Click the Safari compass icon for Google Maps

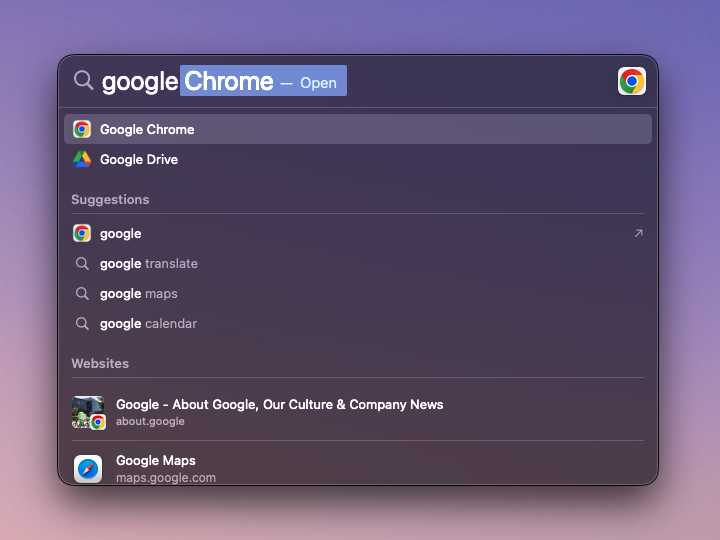(x=88, y=469)
